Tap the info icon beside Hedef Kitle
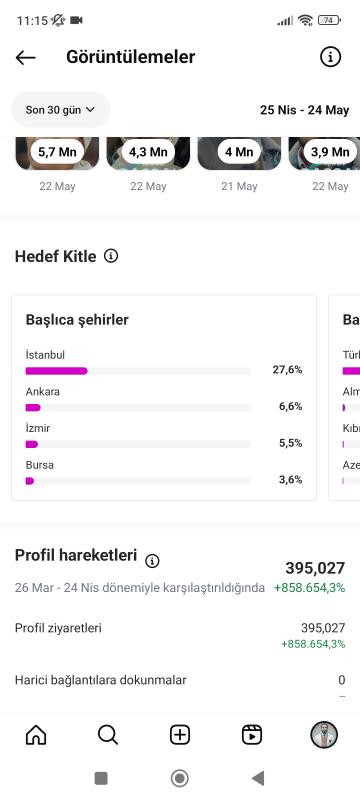 click(x=111, y=256)
